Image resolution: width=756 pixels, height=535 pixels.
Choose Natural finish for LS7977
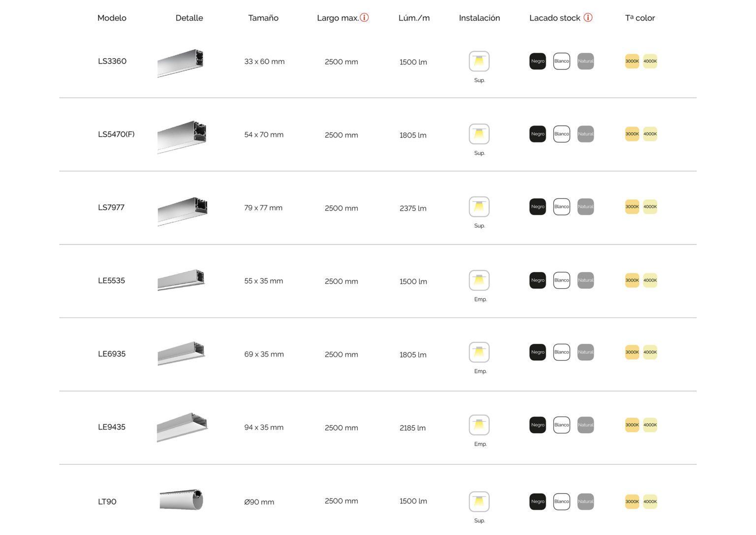coord(585,207)
